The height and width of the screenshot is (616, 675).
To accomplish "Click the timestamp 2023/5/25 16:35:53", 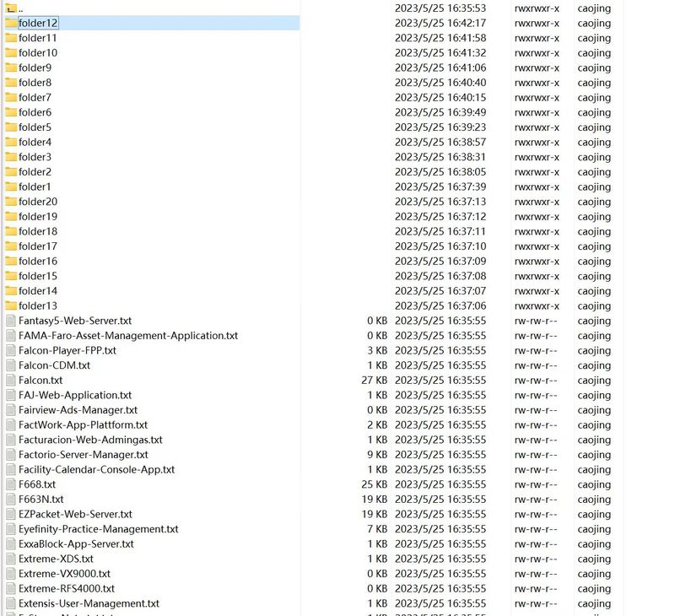I will [440, 8].
